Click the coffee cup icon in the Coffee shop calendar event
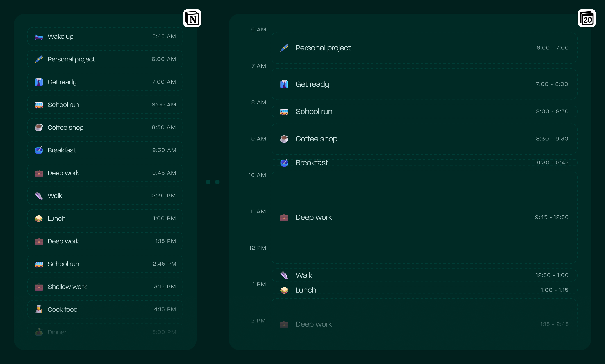605x364 pixels. click(284, 139)
